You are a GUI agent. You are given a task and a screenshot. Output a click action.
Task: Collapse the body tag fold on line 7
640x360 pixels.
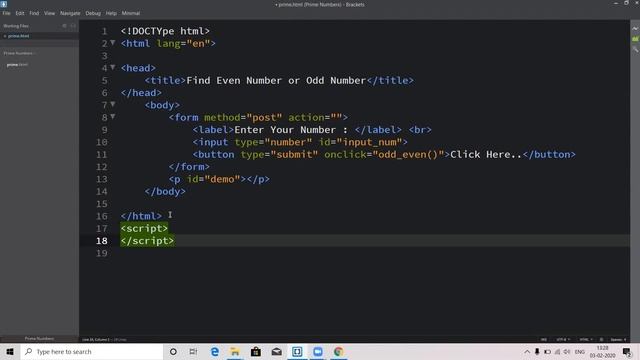113,104
